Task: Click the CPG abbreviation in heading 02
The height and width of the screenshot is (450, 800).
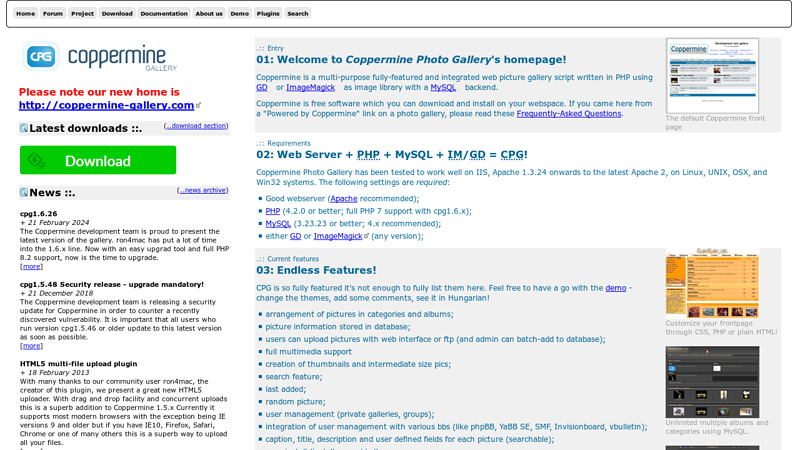Action: (x=512, y=155)
